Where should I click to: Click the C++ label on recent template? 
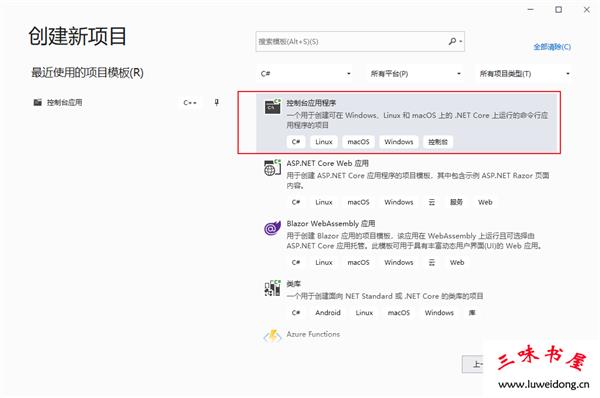coord(189,103)
